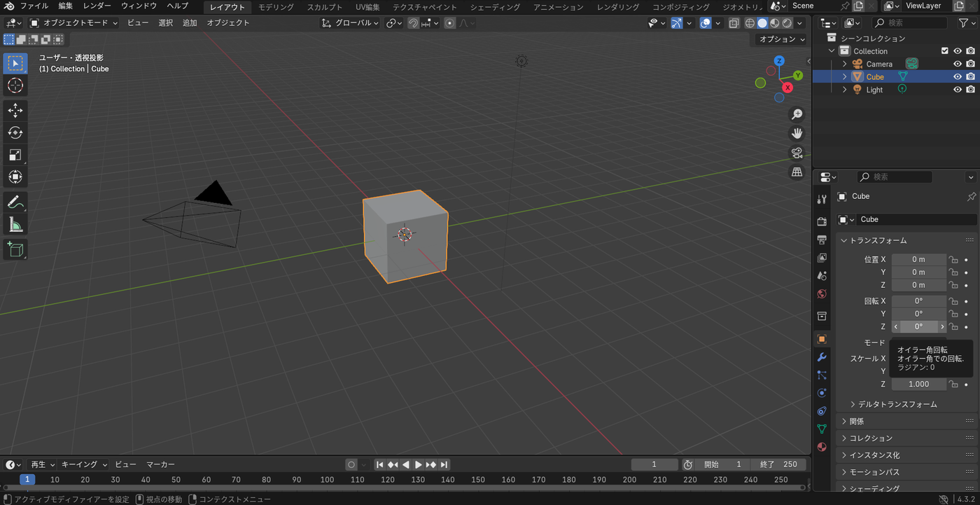The image size is (980, 505).
Task: Click the viewport zoom magnifier icon
Action: click(797, 114)
